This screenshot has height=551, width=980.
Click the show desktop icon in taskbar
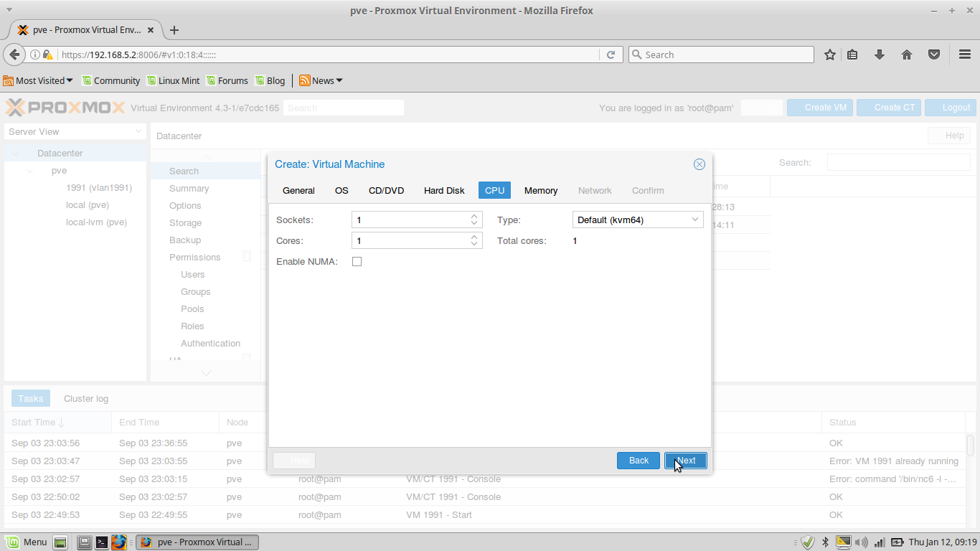point(60,542)
